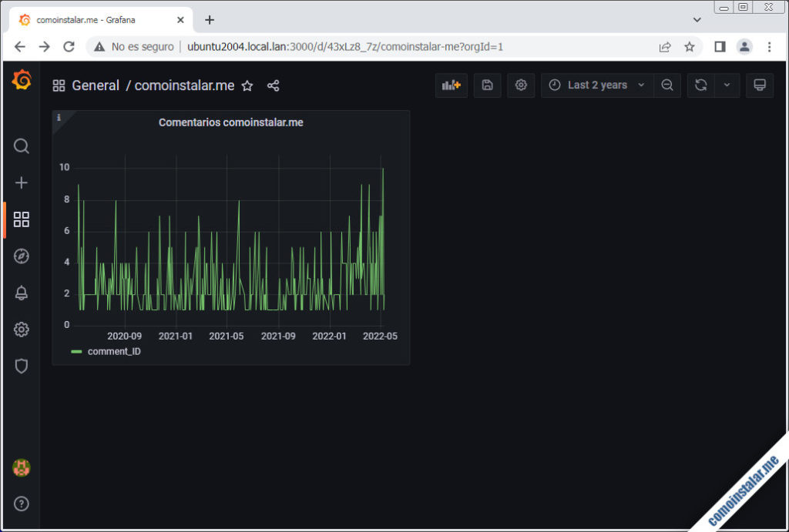The width and height of the screenshot is (789, 532).
Task: Expand the refresh interval chevron
Action: (x=725, y=85)
